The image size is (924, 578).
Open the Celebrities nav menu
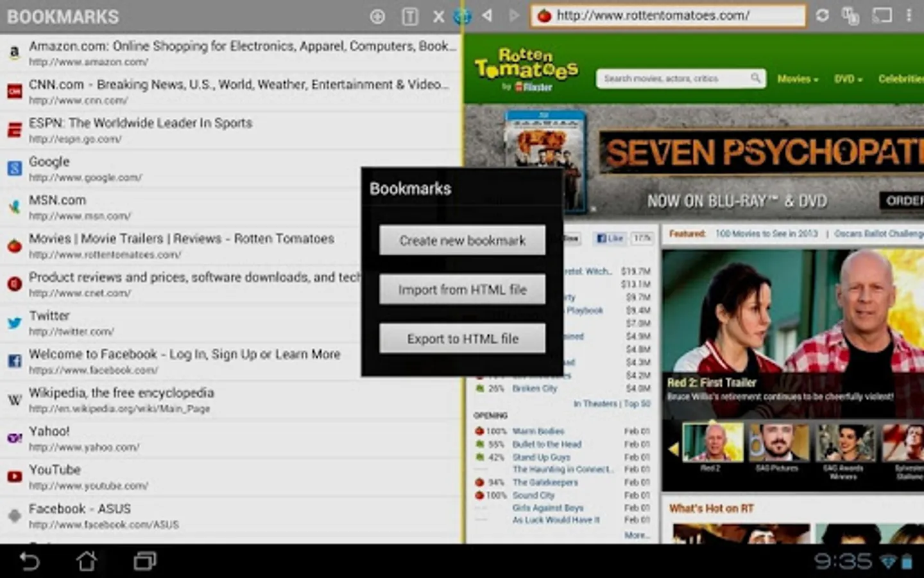pyautogui.click(x=901, y=79)
